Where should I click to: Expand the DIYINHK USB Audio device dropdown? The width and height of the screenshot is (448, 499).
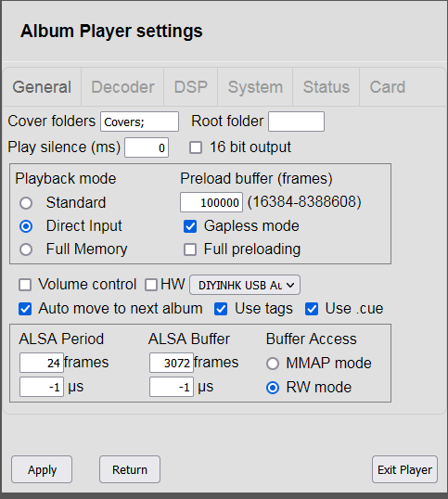tap(245, 285)
